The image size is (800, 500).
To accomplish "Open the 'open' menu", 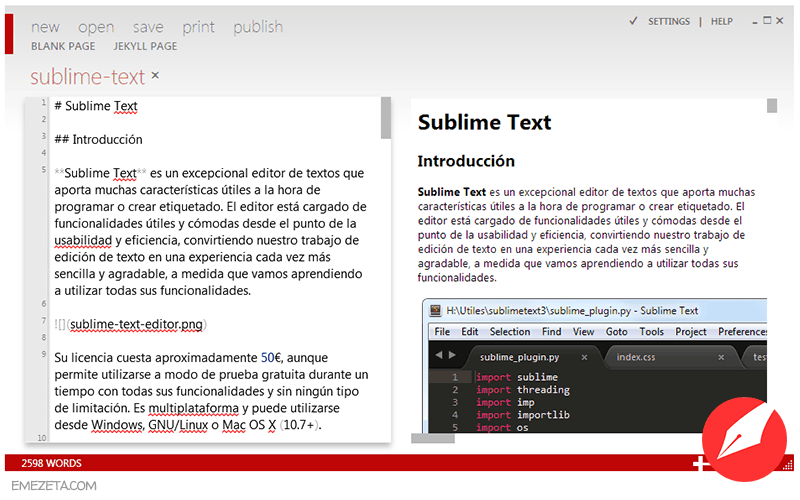I will tap(96, 28).
